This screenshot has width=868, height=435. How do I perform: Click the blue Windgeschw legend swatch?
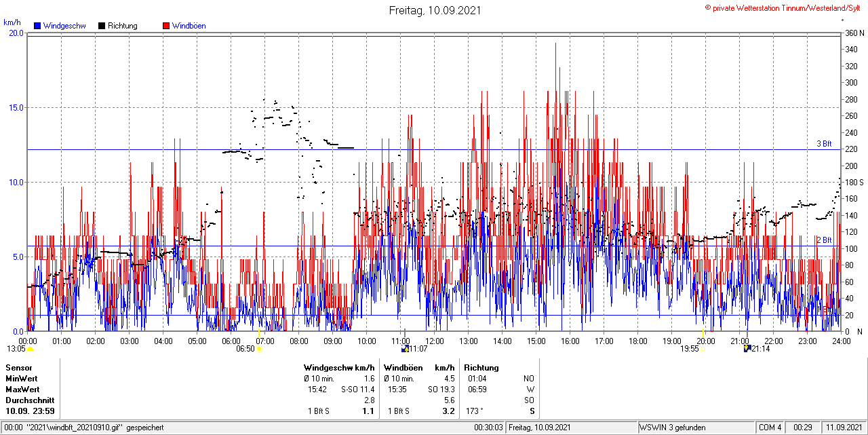point(37,26)
